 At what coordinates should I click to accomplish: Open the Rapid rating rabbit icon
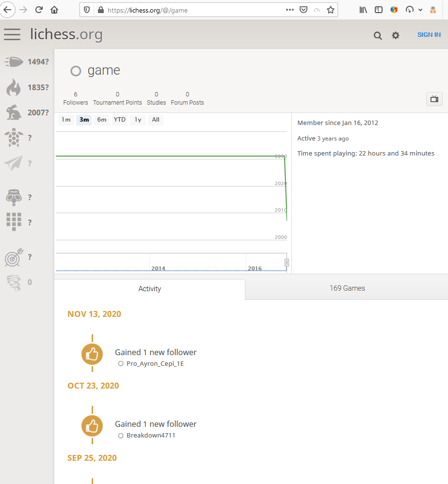(14, 112)
